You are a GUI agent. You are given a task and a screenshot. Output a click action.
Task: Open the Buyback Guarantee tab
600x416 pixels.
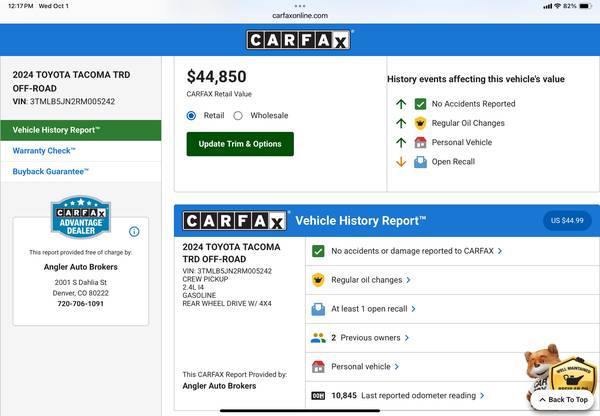(51, 172)
